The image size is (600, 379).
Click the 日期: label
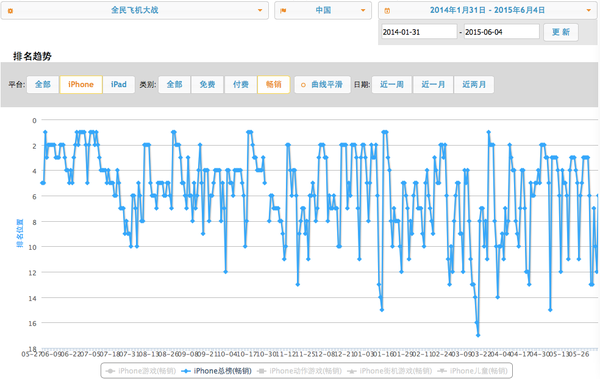362,84
